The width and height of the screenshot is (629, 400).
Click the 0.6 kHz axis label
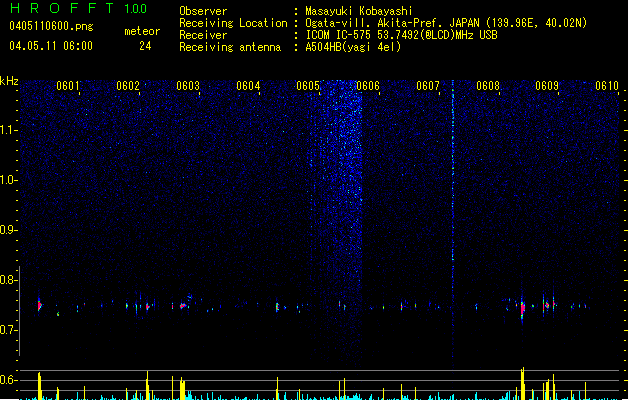click(8, 380)
